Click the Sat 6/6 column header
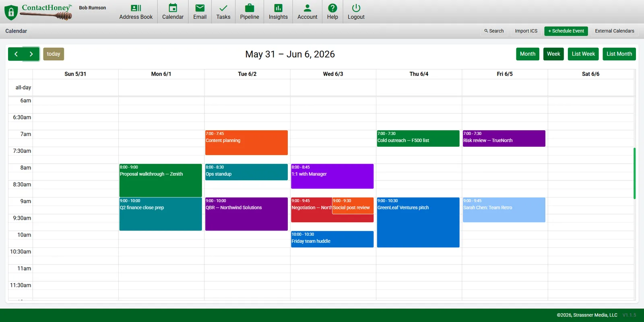The width and height of the screenshot is (644, 322). (x=590, y=74)
